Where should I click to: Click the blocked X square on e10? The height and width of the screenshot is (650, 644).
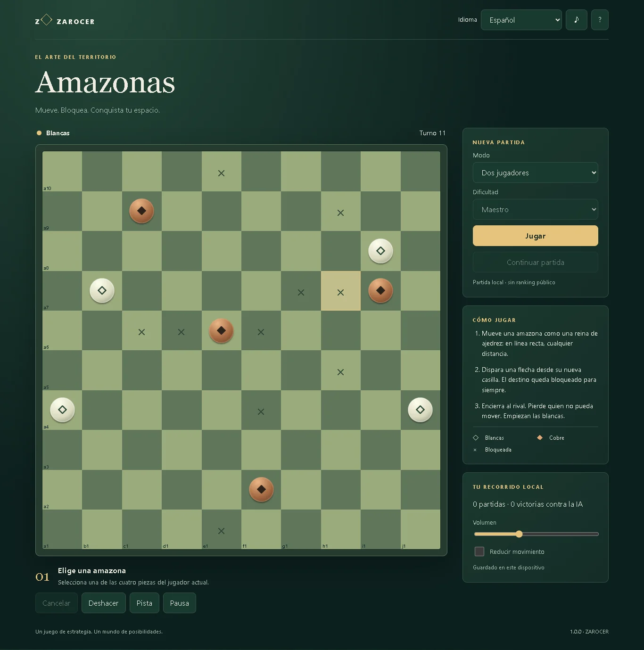coord(221,172)
